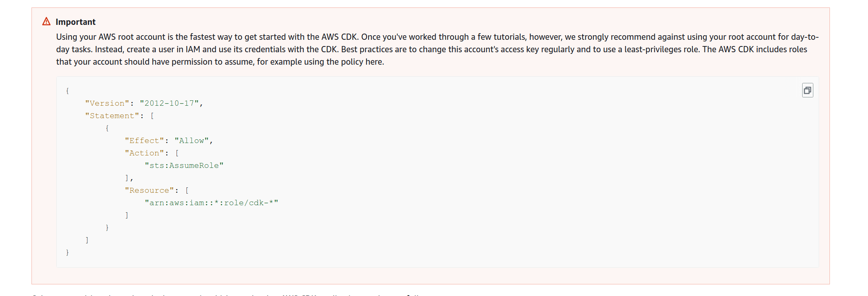The image size is (868, 296).
Task: Click the "Action" key in the code block
Action: pos(144,153)
